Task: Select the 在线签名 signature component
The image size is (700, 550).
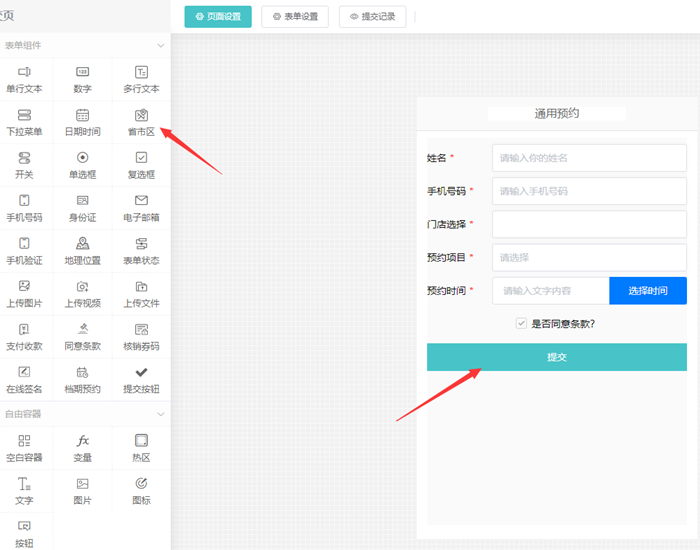Action: (24, 372)
